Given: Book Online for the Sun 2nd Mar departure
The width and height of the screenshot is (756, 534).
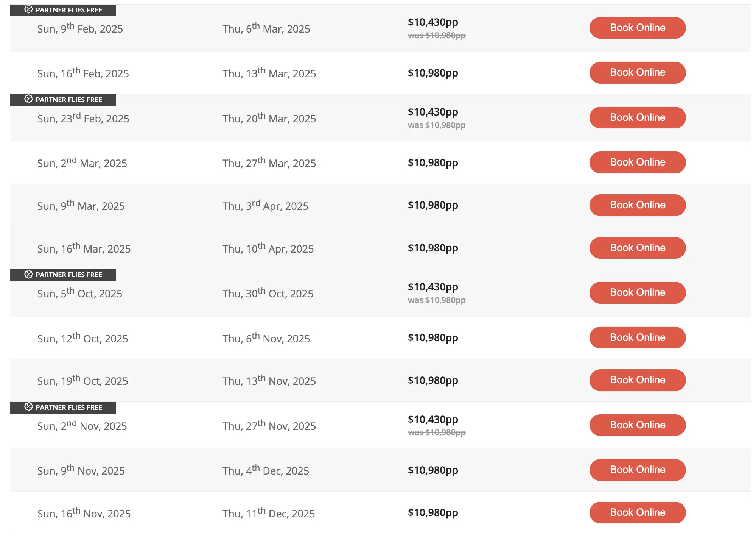Looking at the screenshot, I should tap(637, 162).
